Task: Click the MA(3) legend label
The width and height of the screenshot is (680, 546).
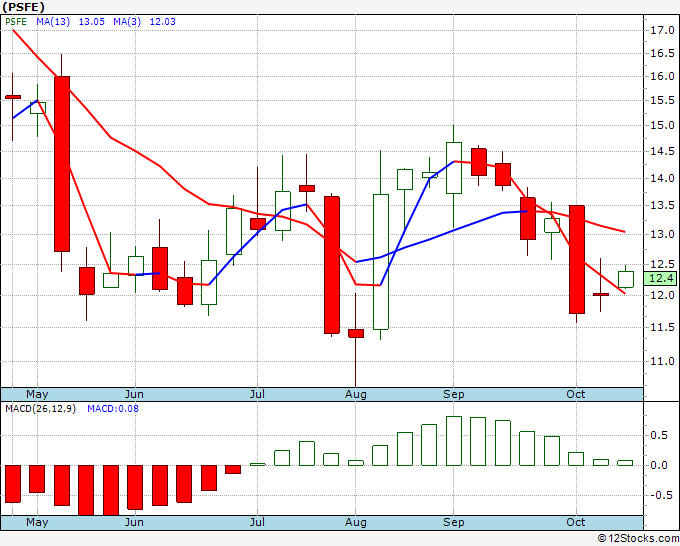Action: 127,22
